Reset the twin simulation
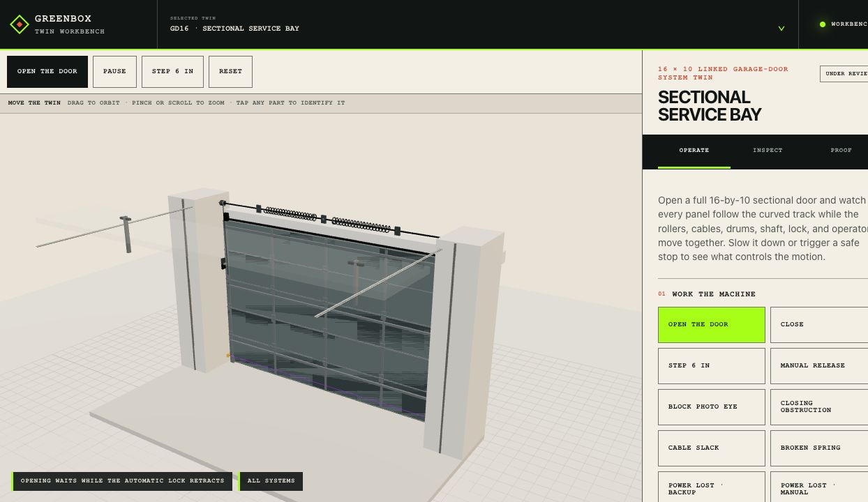The image size is (868, 502). click(230, 72)
